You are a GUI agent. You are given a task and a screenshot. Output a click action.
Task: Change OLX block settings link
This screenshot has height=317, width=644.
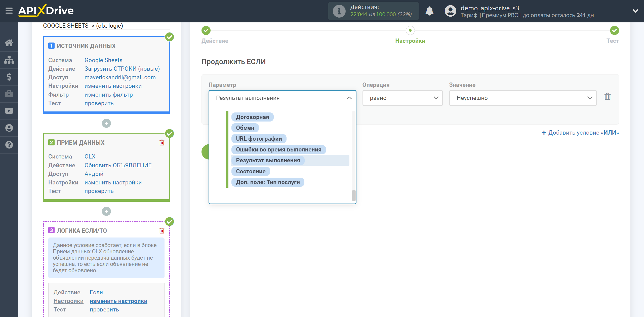click(113, 182)
